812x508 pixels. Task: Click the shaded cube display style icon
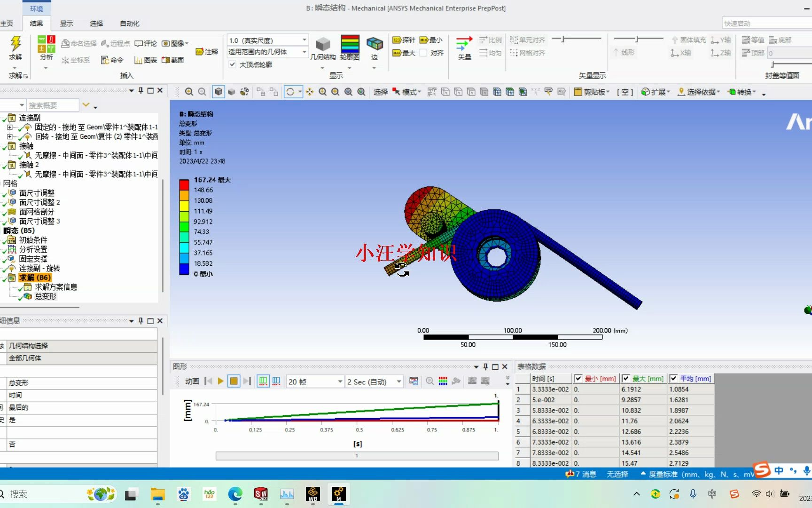(219, 92)
